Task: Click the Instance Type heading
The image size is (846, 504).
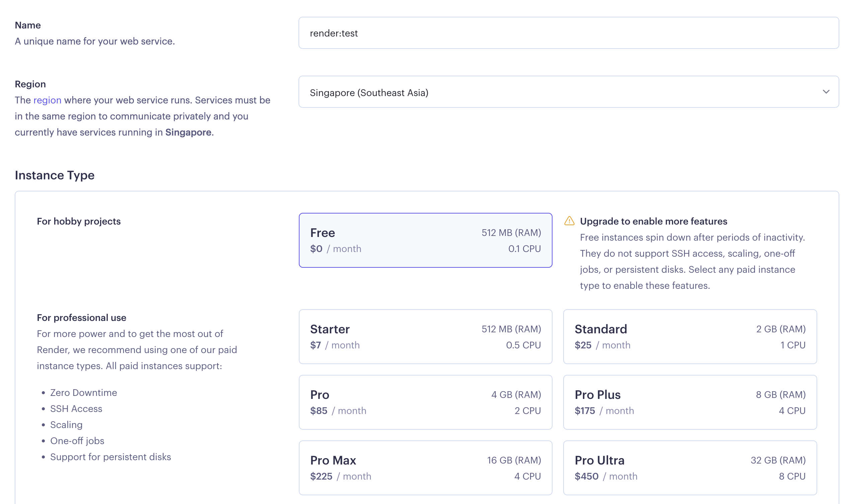Action: [55, 175]
